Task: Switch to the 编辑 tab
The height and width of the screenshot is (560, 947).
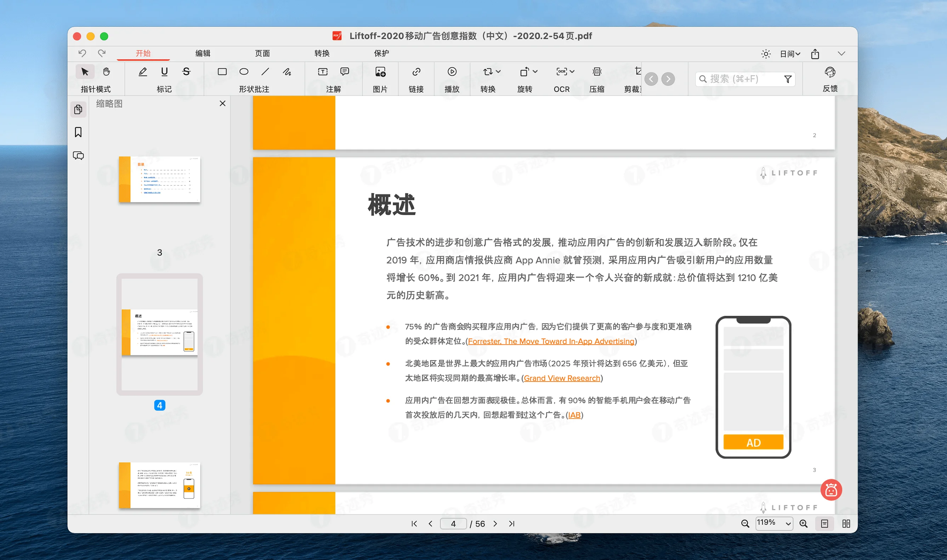Action: (x=203, y=53)
